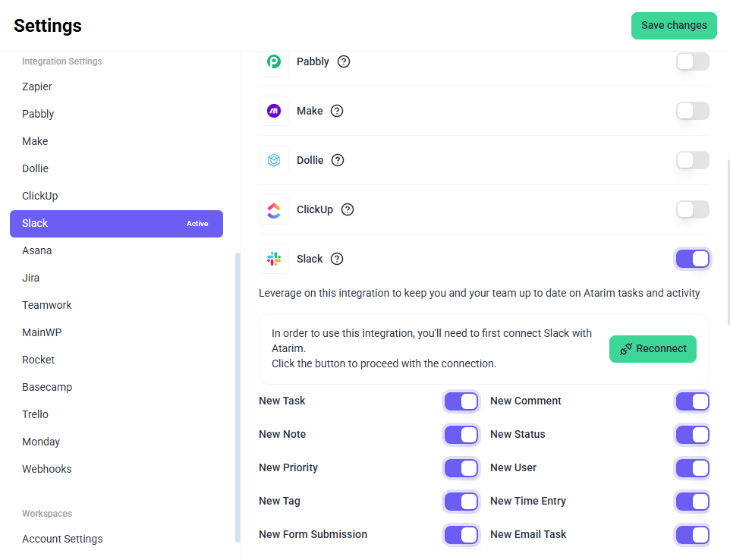This screenshot has width=730, height=560.
Task: Toggle the New Time Entry switch
Action: click(x=692, y=502)
